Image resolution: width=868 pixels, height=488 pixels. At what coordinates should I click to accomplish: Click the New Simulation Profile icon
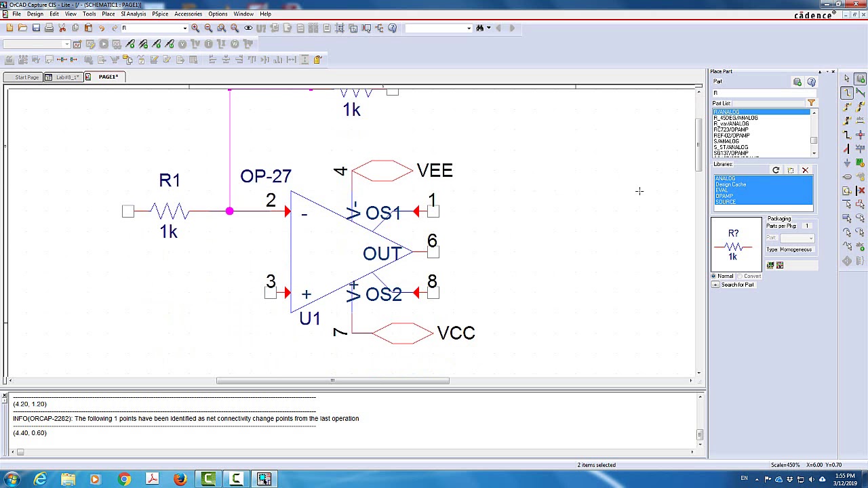77,44
